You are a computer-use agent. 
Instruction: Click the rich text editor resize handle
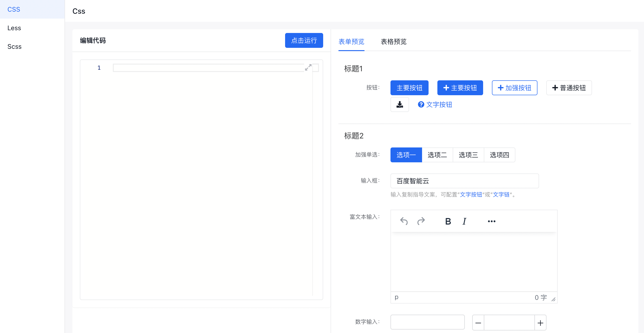[x=553, y=299]
